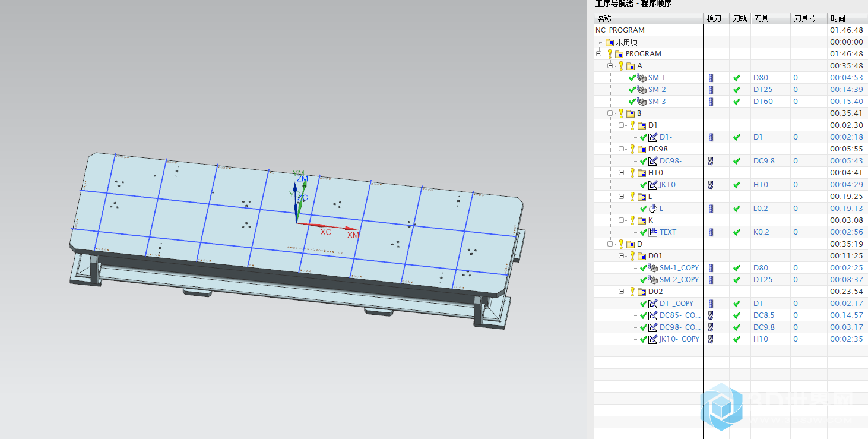This screenshot has width=868, height=439.
Task: Click the tool change icon for SM-1
Action: [711, 78]
